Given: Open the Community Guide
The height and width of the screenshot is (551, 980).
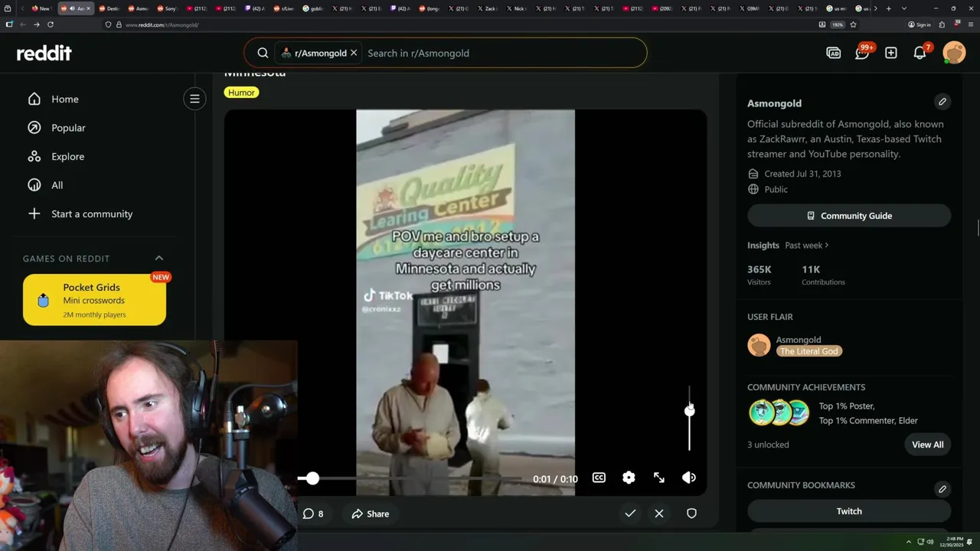Looking at the screenshot, I should coord(849,216).
